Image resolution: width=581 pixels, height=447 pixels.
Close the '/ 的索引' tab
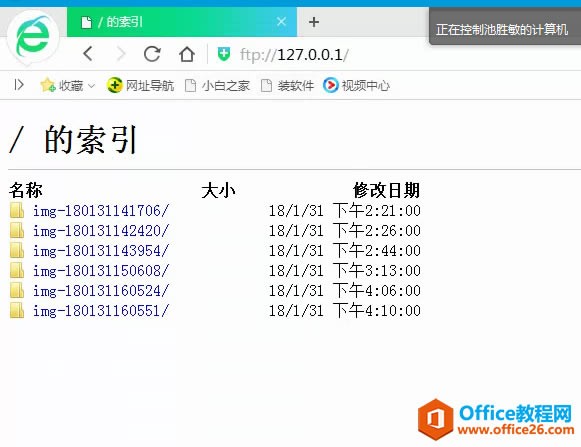[281, 21]
